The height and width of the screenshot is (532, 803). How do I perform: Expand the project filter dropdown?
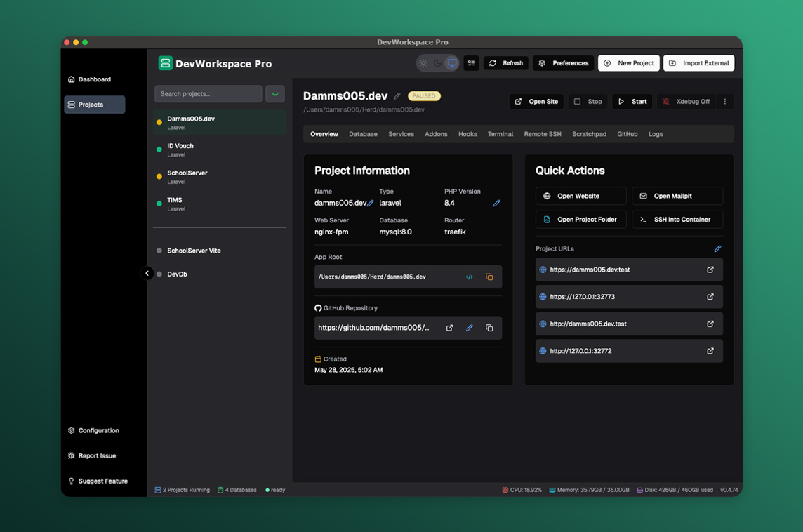(x=275, y=94)
